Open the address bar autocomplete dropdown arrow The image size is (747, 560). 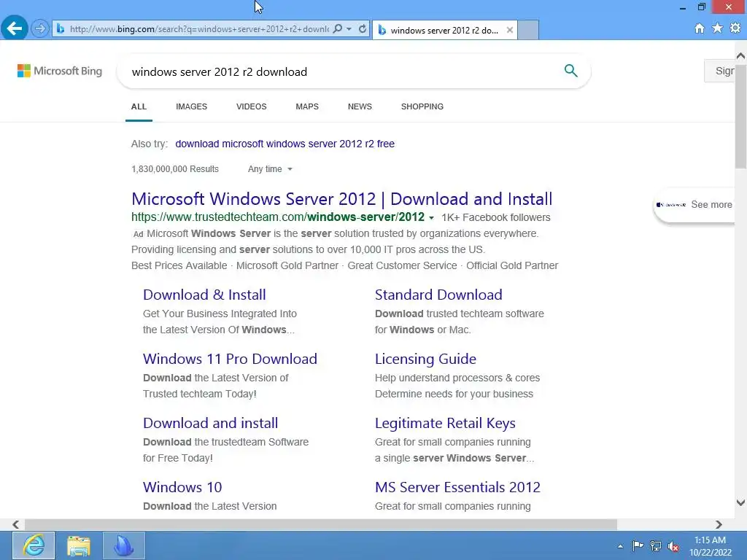coord(349,29)
